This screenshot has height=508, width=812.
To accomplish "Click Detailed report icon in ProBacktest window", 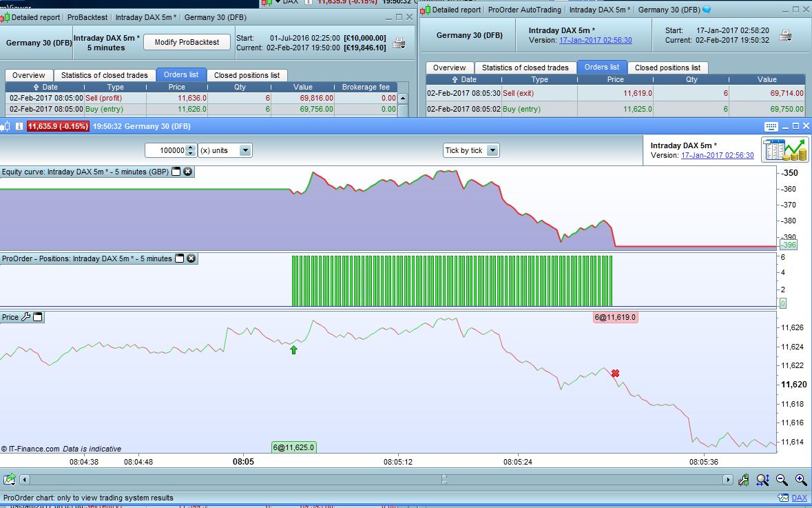I will [x=3, y=17].
